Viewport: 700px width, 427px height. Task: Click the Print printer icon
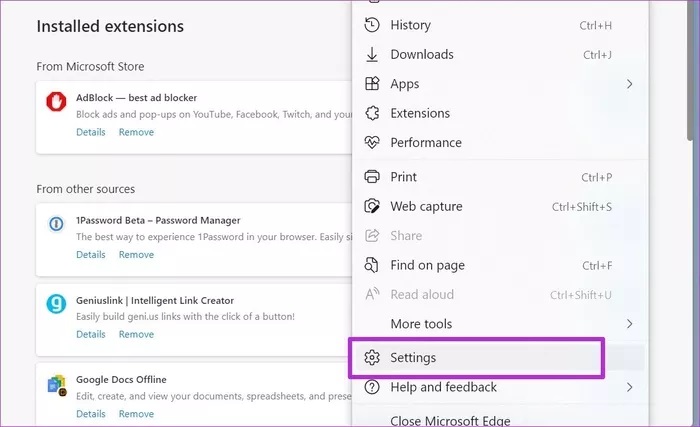(372, 177)
